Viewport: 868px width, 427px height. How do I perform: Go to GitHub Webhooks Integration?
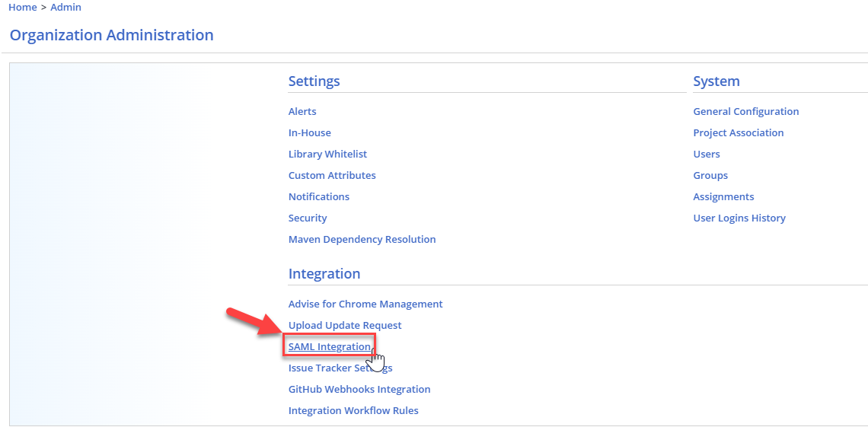tap(359, 389)
